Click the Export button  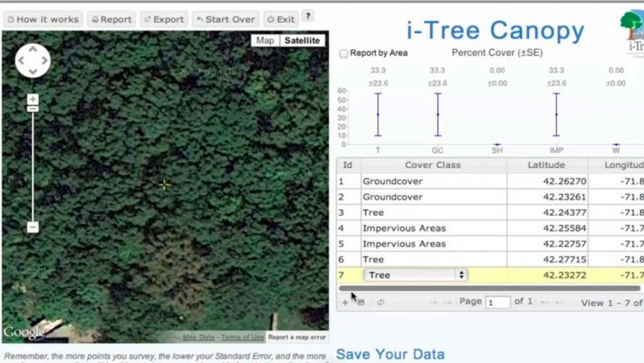pyautogui.click(x=164, y=19)
